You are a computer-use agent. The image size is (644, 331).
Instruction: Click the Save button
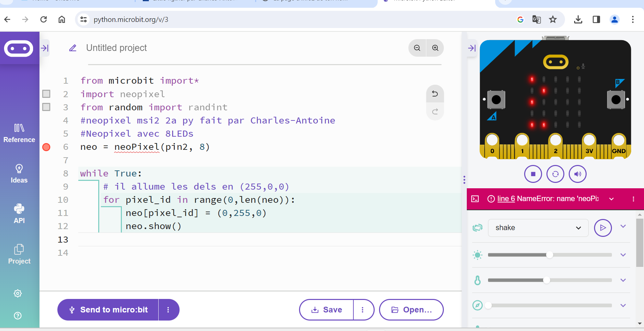[326, 310]
